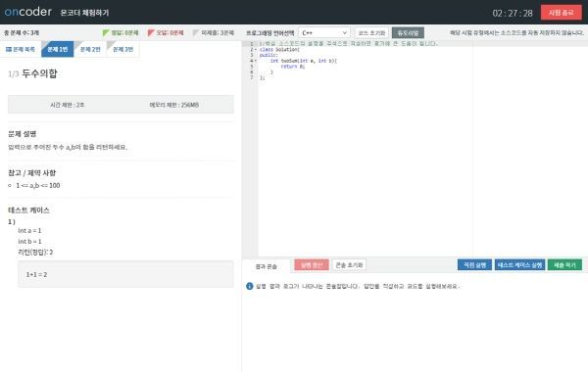This screenshot has height=372, width=588.
Task: Switch to the problem 3 tab
Action: click(x=122, y=49)
